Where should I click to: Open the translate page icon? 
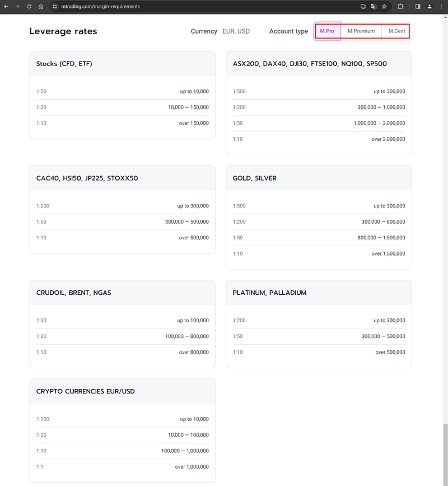(374, 7)
